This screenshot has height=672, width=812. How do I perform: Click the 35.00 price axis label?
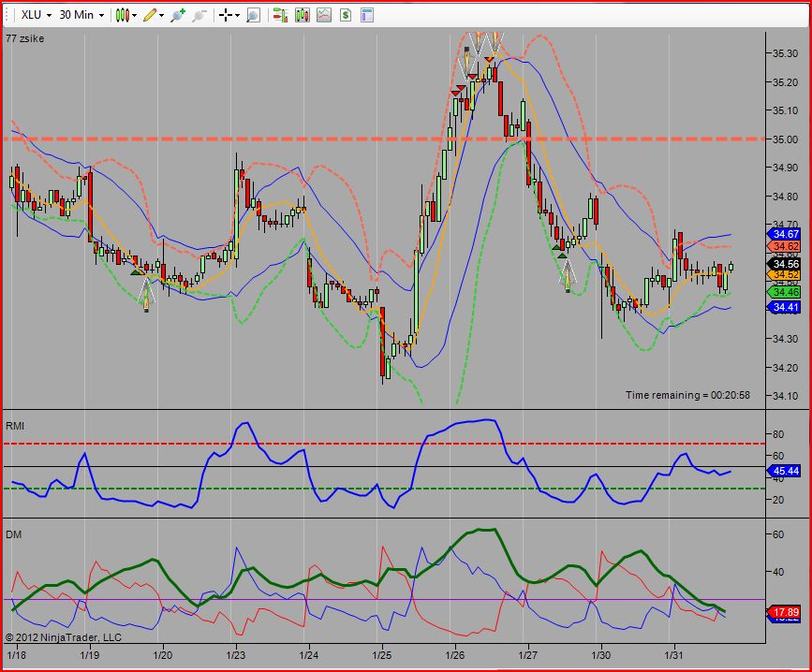coord(786,139)
